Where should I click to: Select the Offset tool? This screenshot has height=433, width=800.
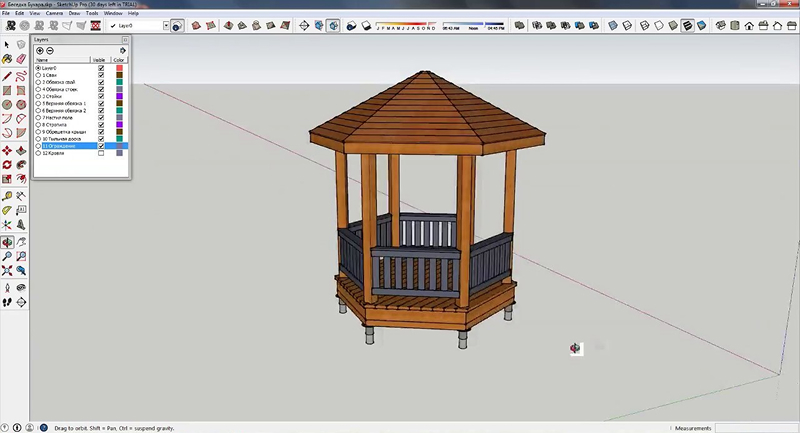click(21, 179)
